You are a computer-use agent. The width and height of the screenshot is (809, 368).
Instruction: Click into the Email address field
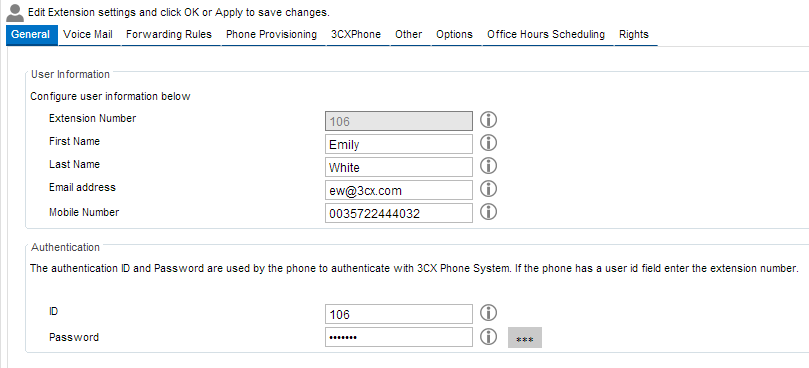[399, 190]
